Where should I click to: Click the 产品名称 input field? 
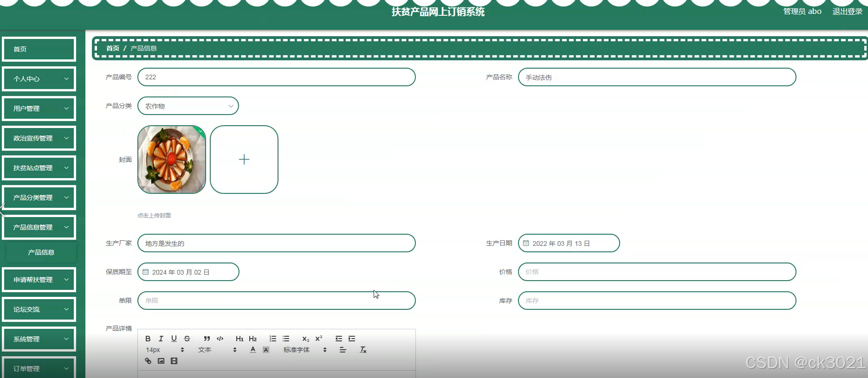tap(657, 77)
